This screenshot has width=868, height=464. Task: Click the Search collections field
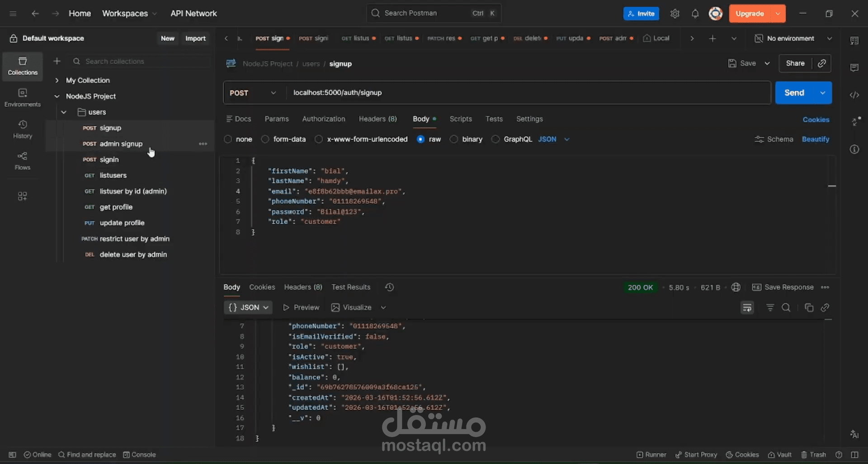coord(140,61)
